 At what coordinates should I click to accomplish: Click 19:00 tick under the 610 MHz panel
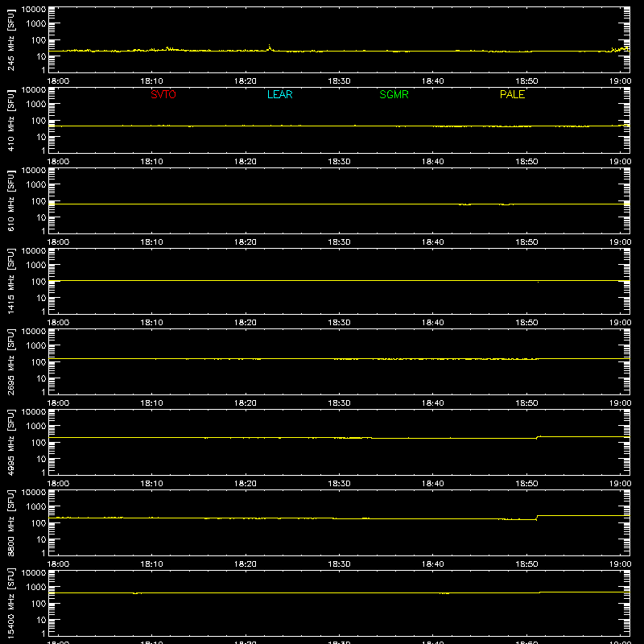pyautogui.click(x=620, y=242)
